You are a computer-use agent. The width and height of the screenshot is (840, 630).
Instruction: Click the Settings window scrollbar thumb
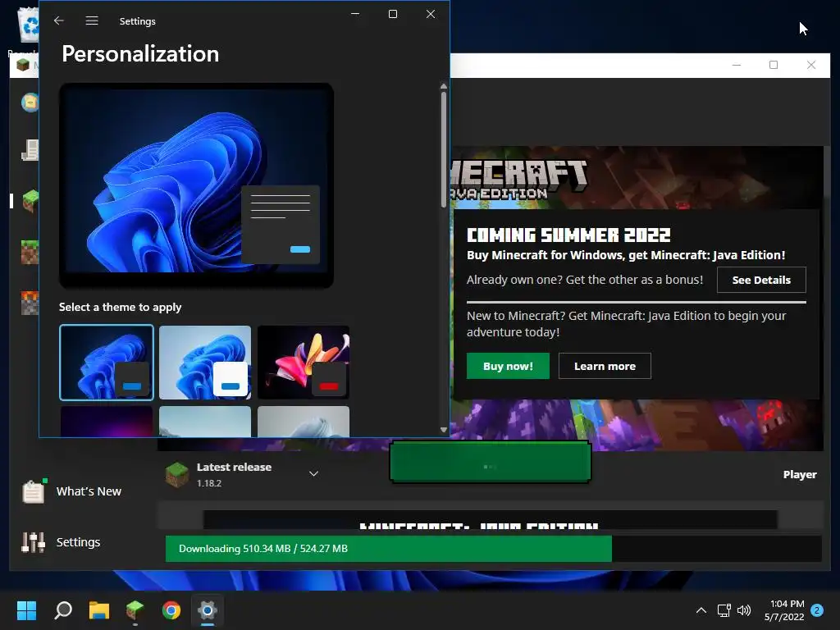tap(444, 150)
